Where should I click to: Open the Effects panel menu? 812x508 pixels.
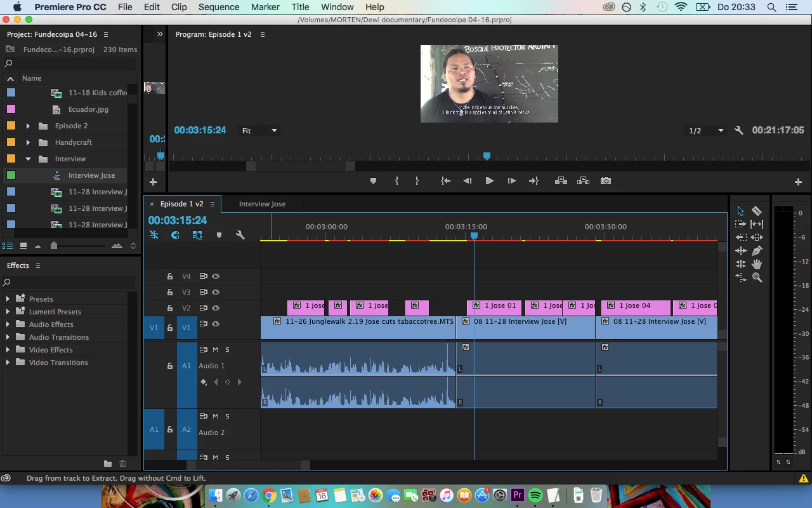(x=37, y=265)
